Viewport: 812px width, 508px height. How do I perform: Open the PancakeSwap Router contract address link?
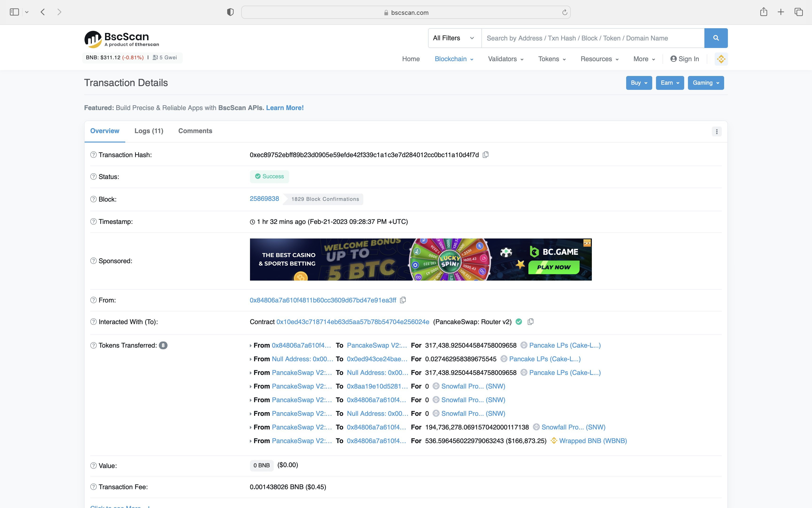(353, 321)
